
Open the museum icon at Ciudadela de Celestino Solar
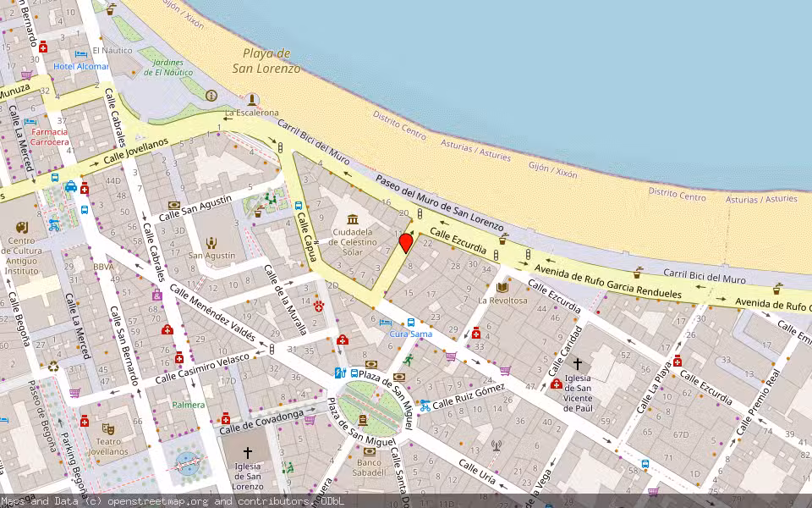352,220
